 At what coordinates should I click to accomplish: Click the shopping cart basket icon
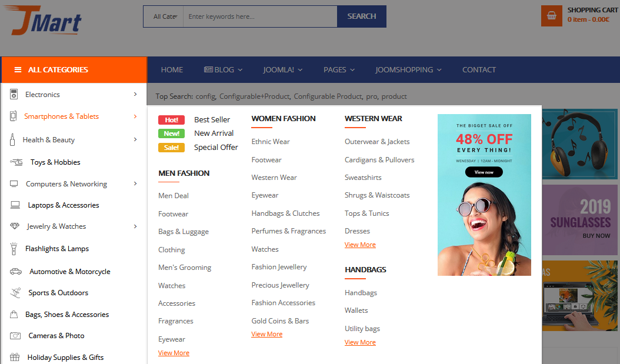[552, 16]
